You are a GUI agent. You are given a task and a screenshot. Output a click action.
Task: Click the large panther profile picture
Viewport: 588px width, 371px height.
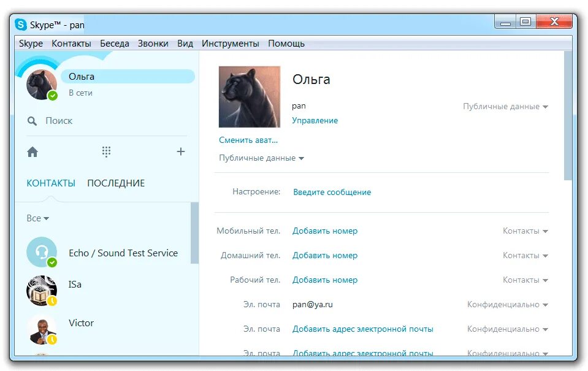click(250, 97)
